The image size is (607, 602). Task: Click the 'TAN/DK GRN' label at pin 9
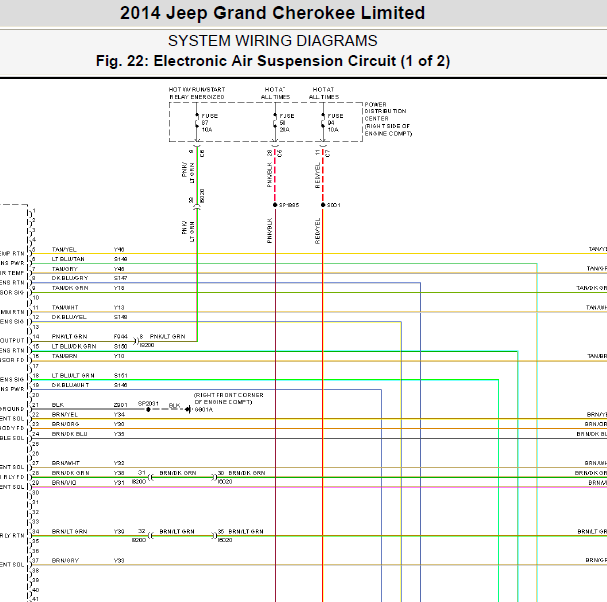point(70,288)
